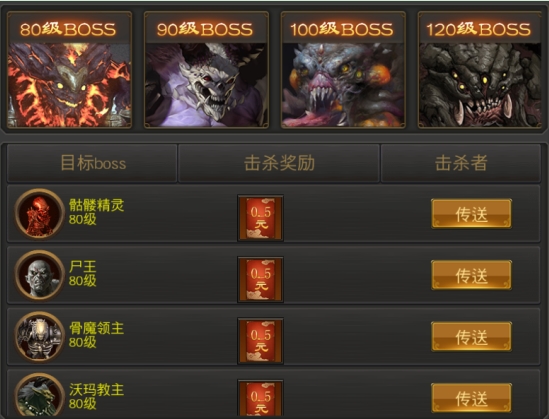Click 传送 button in 尸王 row
The width and height of the screenshot is (549, 419).
471,275
